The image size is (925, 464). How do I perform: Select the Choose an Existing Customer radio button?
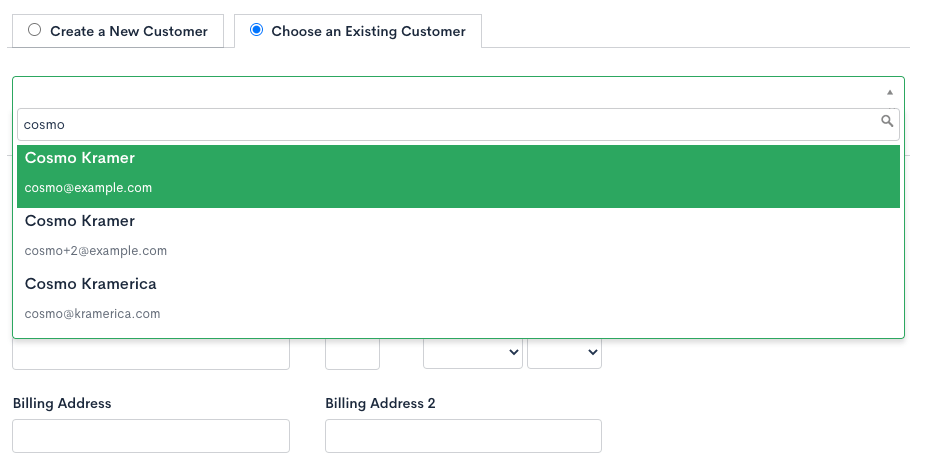256,30
